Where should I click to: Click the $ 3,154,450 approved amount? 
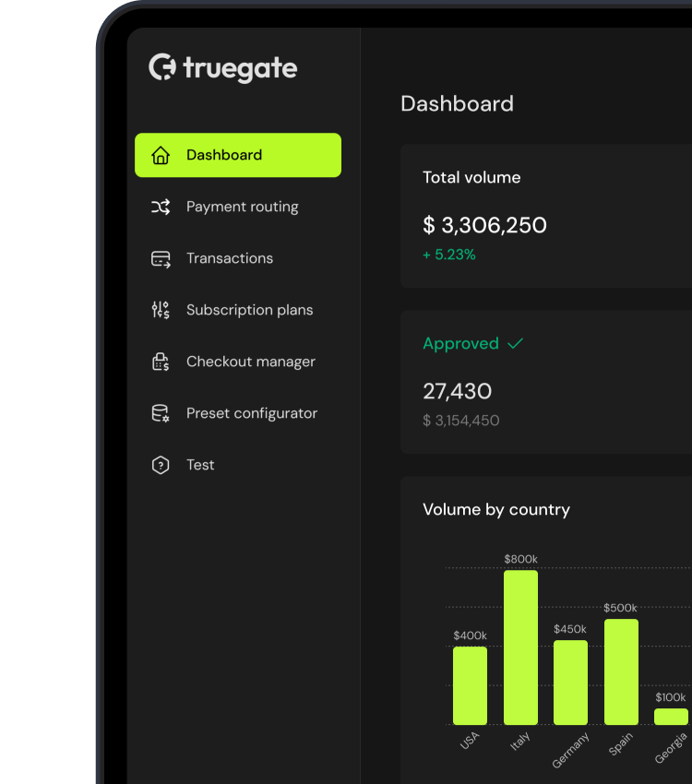click(461, 421)
